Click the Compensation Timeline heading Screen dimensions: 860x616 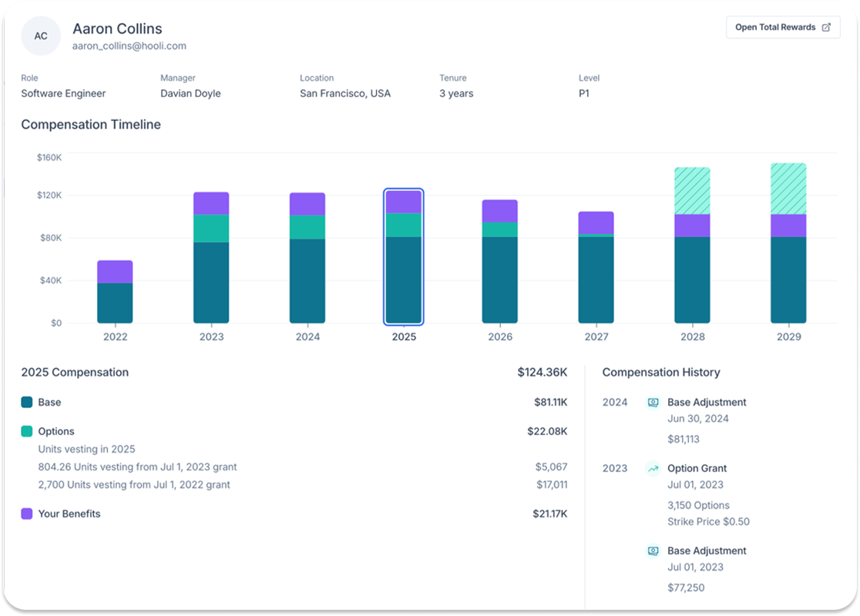[91, 125]
